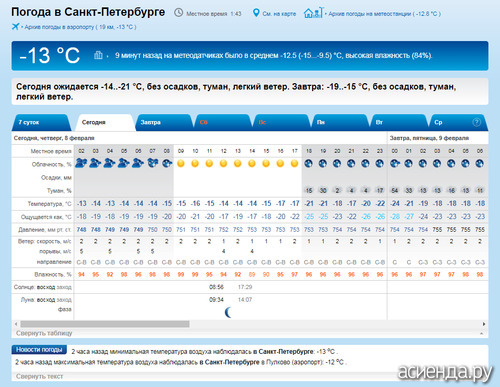Click the 'Облачность, %' row label
This screenshot has height=387, width=500.
tap(52, 164)
